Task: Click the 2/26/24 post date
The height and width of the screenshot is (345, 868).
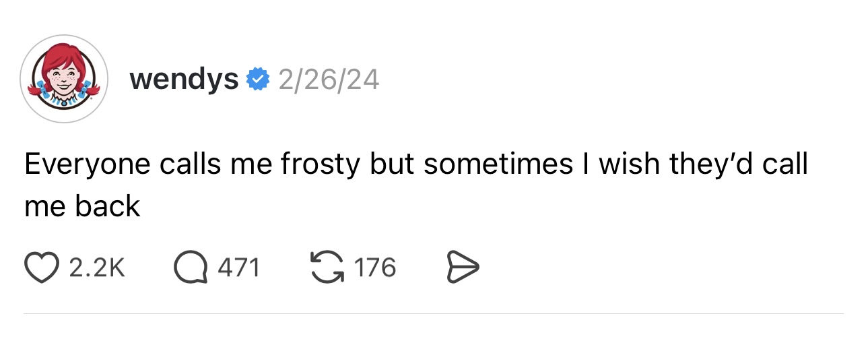Action: tap(328, 80)
